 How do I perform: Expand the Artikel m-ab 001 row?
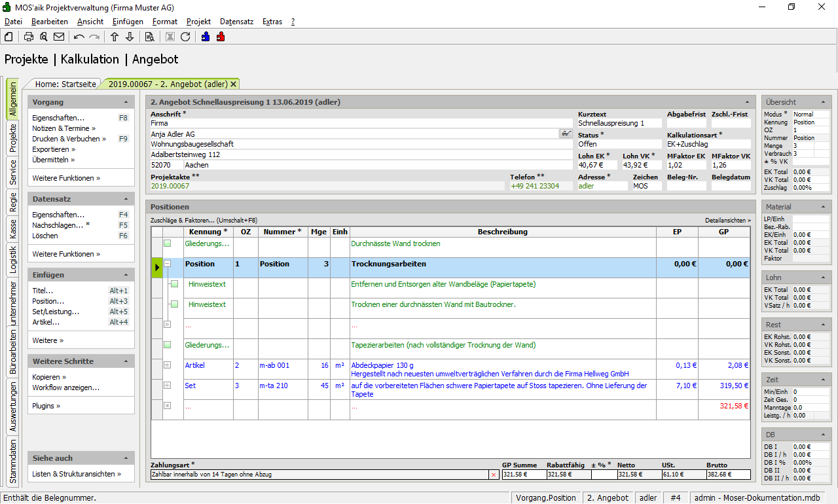tap(168, 365)
